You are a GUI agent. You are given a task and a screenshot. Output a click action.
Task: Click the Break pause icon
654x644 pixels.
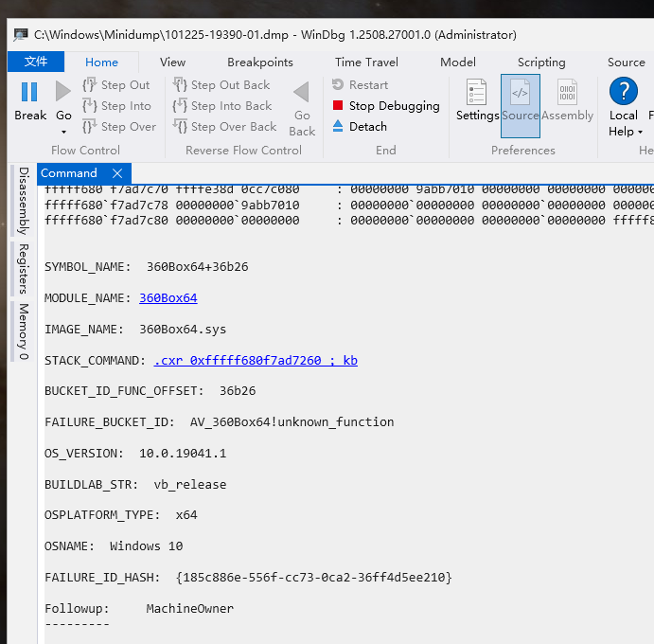(29, 92)
